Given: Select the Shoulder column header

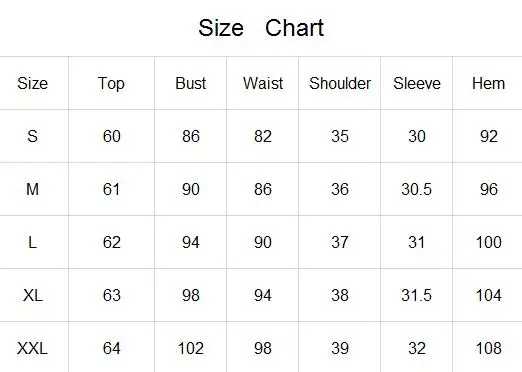Looking at the screenshot, I should coord(340,83).
